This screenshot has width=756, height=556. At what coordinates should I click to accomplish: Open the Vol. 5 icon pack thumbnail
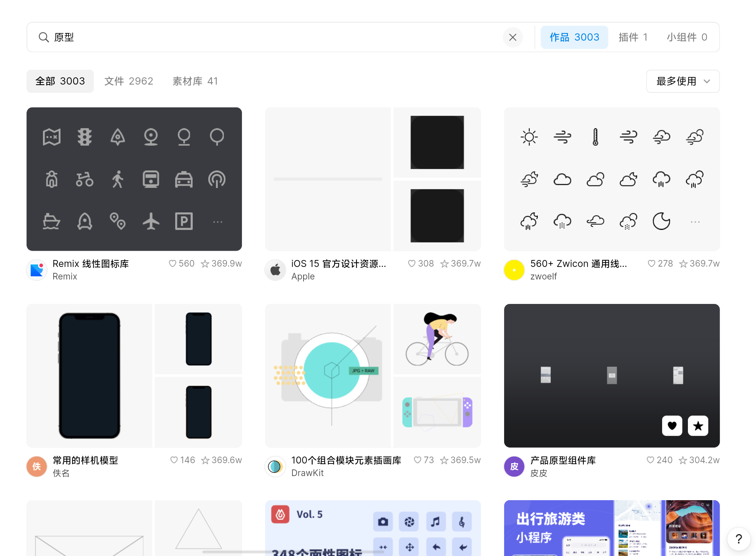tap(373, 528)
